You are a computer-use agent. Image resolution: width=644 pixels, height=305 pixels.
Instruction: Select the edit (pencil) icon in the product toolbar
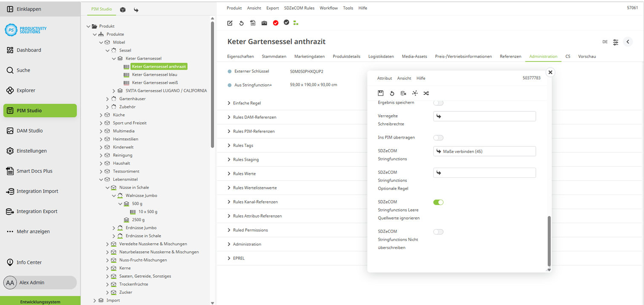tap(230, 23)
